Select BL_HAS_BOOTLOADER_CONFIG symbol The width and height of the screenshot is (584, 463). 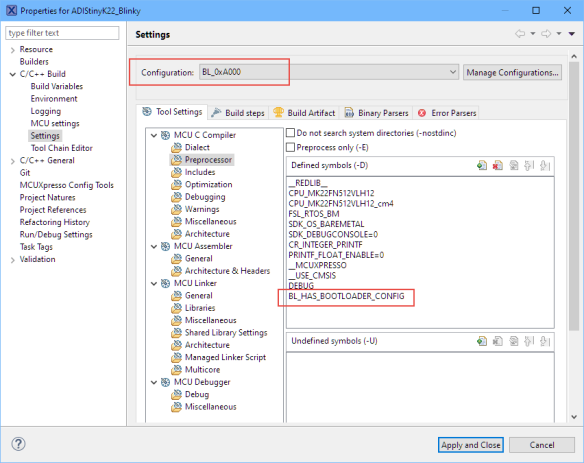[346, 296]
